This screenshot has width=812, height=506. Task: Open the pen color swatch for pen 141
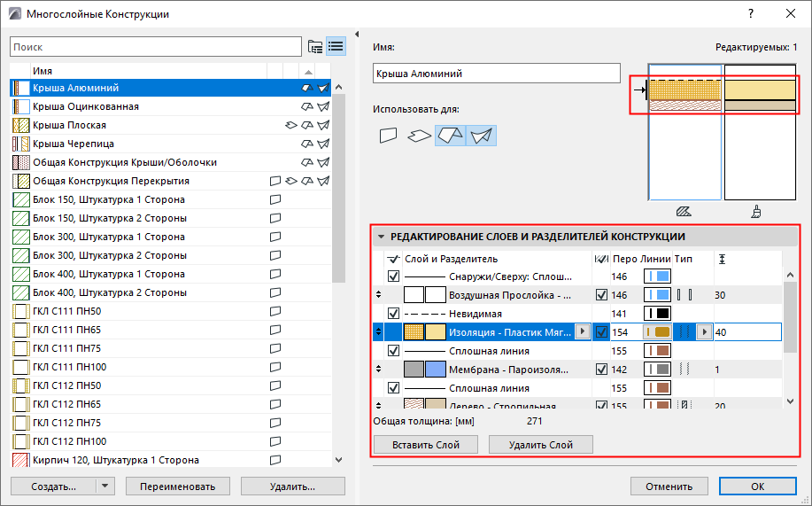click(x=657, y=314)
